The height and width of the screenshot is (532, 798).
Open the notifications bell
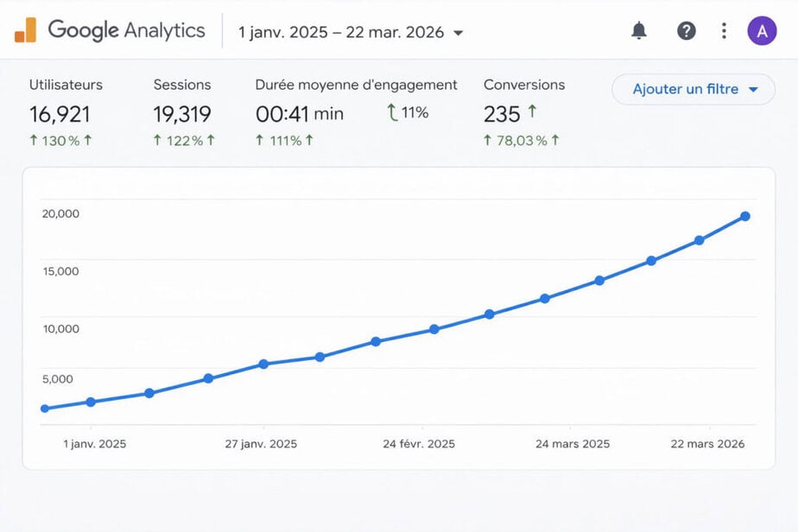pos(639,30)
